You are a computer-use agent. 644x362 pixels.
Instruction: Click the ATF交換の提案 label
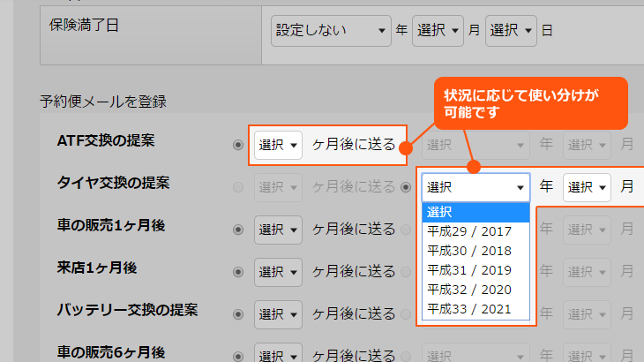tap(106, 141)
